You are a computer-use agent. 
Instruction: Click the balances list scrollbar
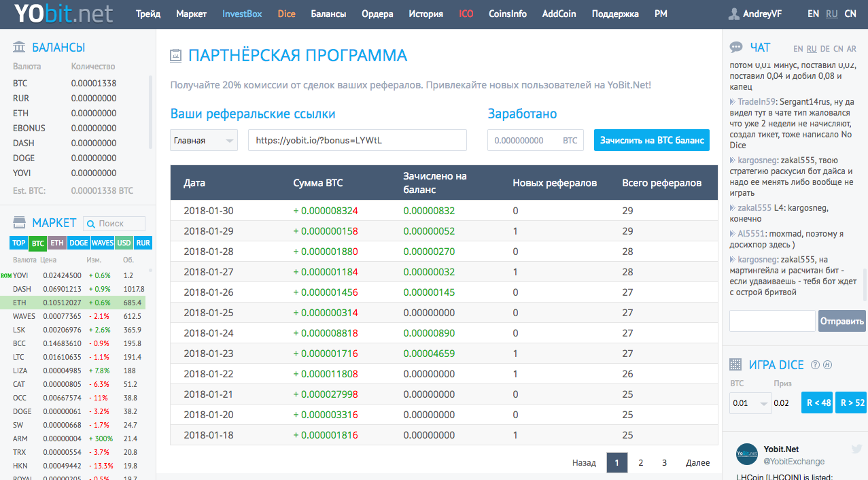point(151,112)
